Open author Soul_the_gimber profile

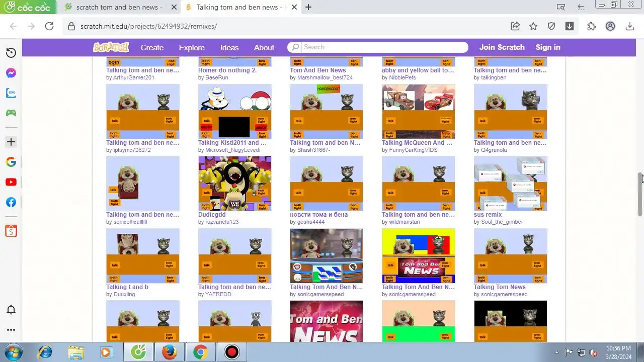[502, 222]
